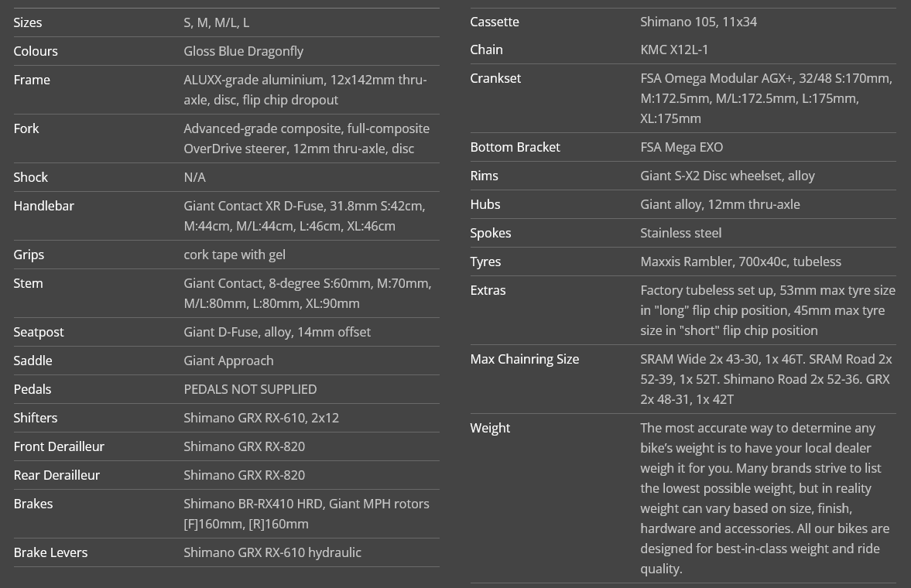Select 'Giant S-X2 Disc wheelset, alloy' value
Screen dimensions: 911x588
(728, 176)
